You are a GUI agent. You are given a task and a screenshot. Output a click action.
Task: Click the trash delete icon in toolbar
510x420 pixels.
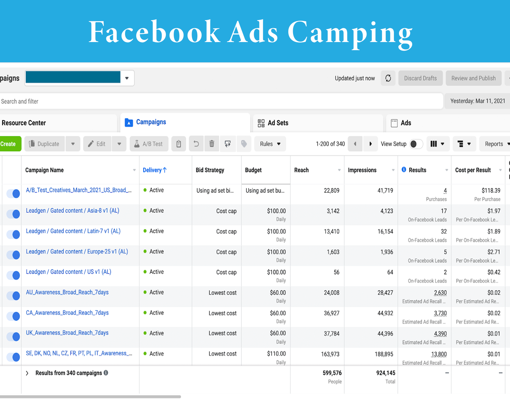coord(211,144)
